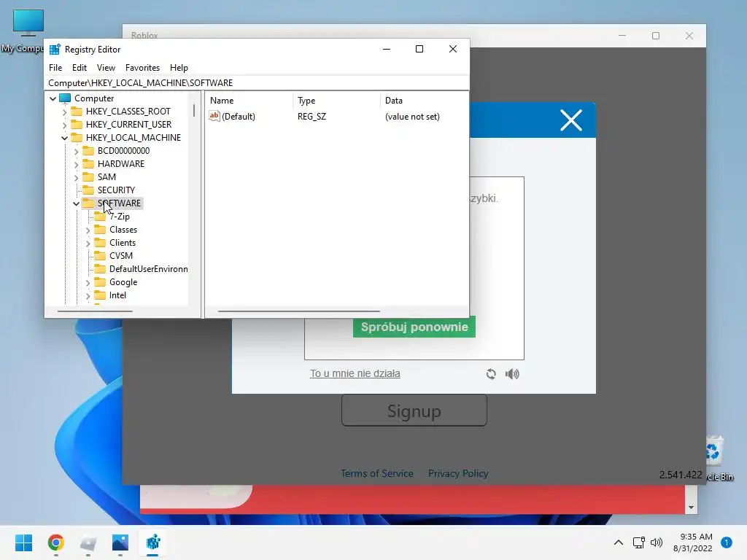The width and height of the screenshot is (747, 560).
Task: Select HKEY_CURRENT_USER folder icon
Action: point(76,124)
